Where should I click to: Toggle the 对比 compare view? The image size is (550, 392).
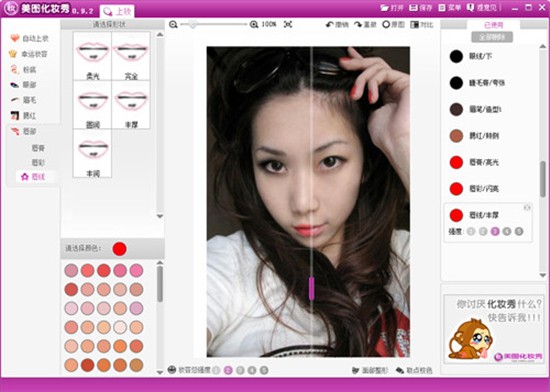(422, 25)
